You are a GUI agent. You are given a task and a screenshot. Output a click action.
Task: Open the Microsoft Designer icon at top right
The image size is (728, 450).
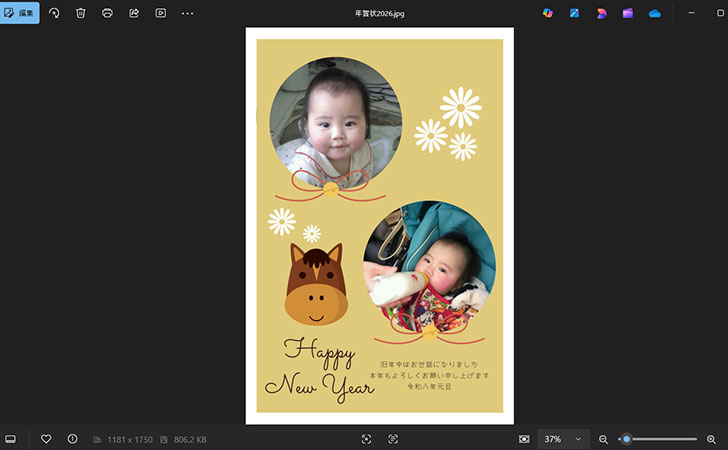point(602,13)
